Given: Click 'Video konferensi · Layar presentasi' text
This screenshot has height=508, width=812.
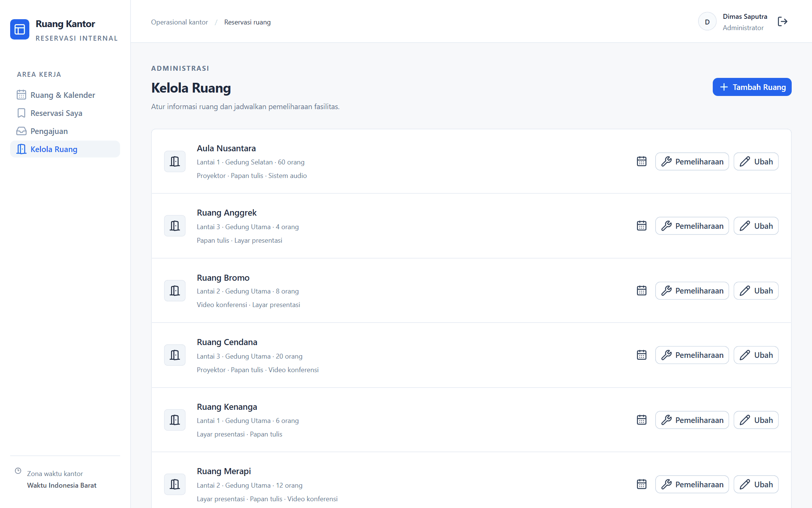Looking at the screenshot, I should pos(248,305).
